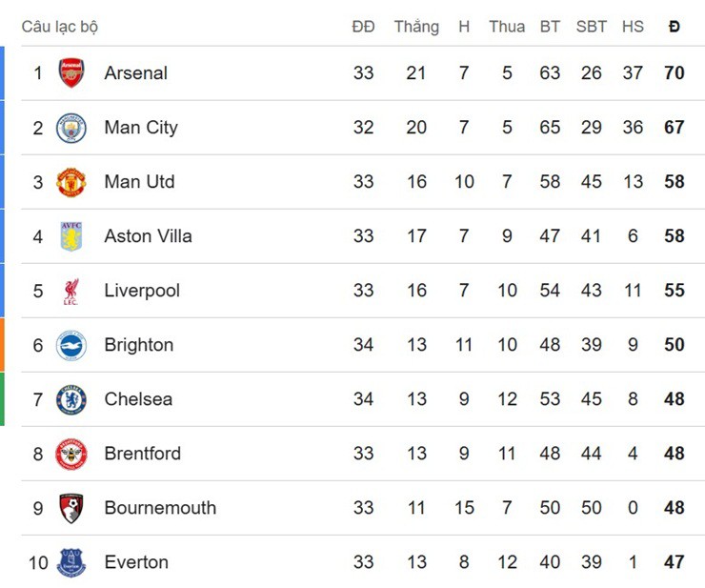Click the orange qualification color bar

point(2,345)
